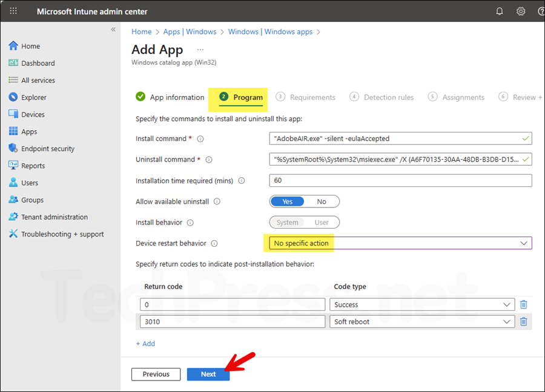Select User install behavior
Viewport: 545px width, 392px height.
(322, 222)
